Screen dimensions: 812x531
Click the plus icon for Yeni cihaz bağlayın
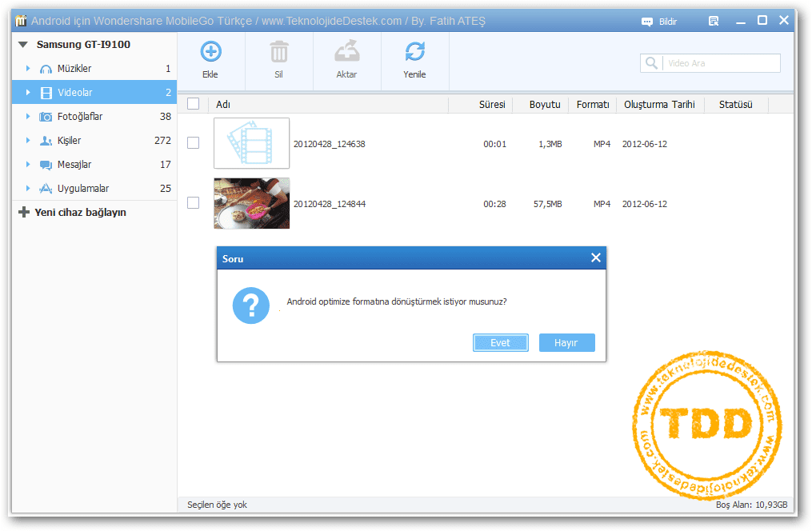[24, 212]
